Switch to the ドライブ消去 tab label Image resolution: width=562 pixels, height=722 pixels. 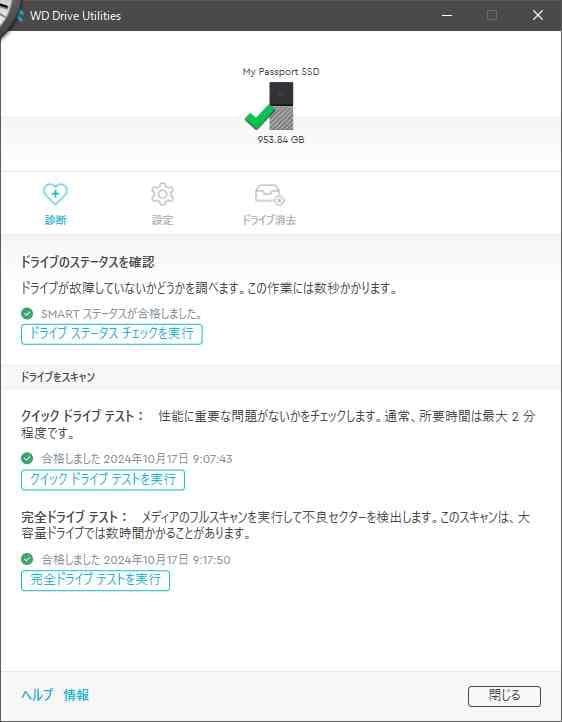pos(269,220)
